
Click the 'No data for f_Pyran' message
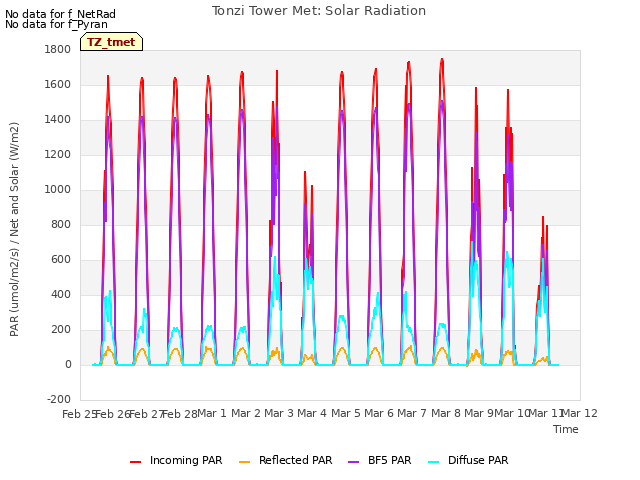coord(56,24)
